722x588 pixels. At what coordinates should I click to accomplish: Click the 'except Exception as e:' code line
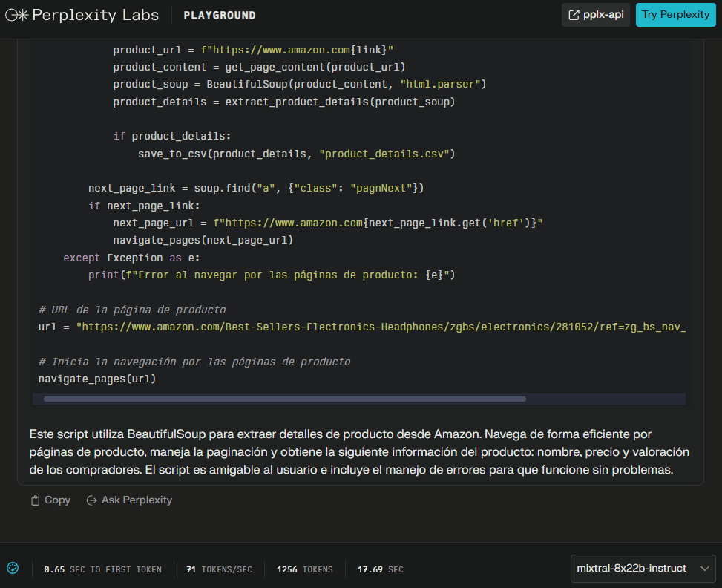pyautogui.click(x=131, y=258)
